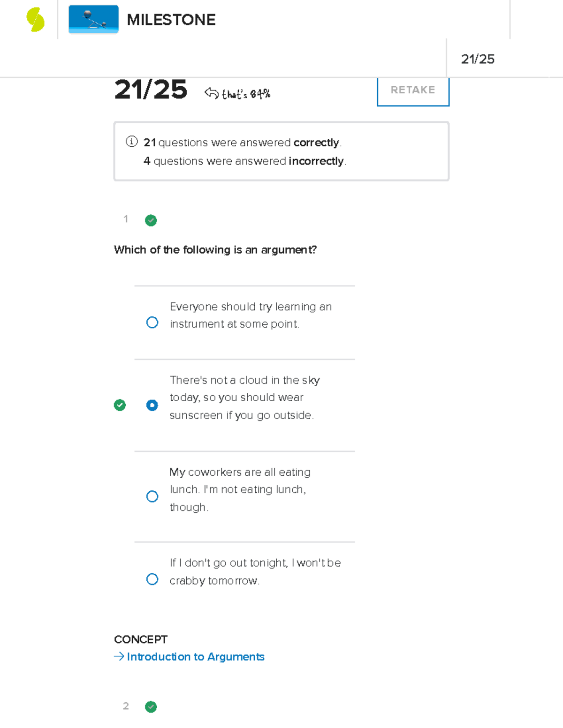Viewport: 563px width, 728px height.
Task: Click the arrow icon before Introduction to Arguments
Action: 119,656
